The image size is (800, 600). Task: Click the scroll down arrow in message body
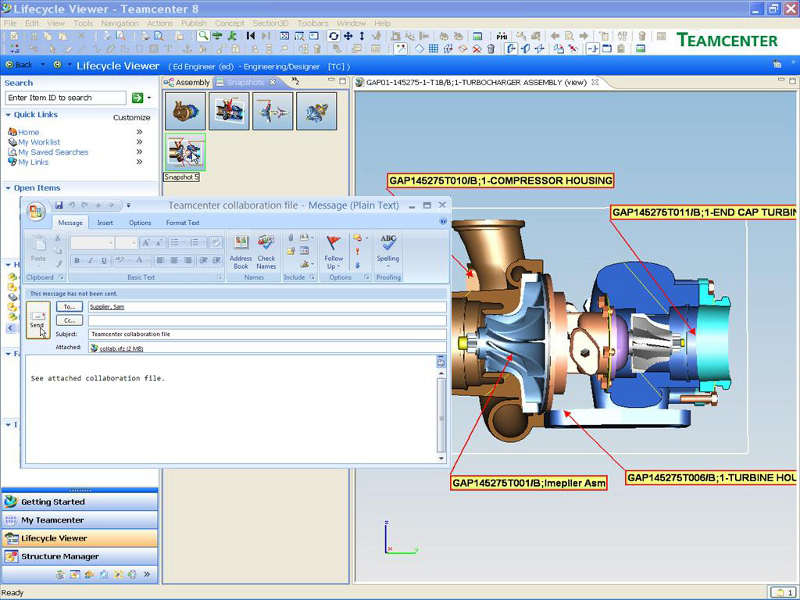tap(441, 458)
